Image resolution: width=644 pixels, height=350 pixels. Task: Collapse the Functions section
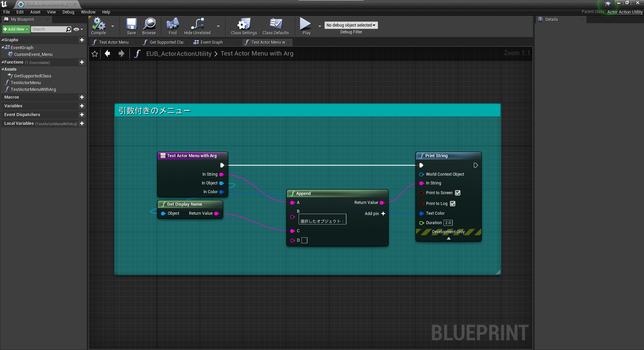pyautogui.click(x=3, y=62)
